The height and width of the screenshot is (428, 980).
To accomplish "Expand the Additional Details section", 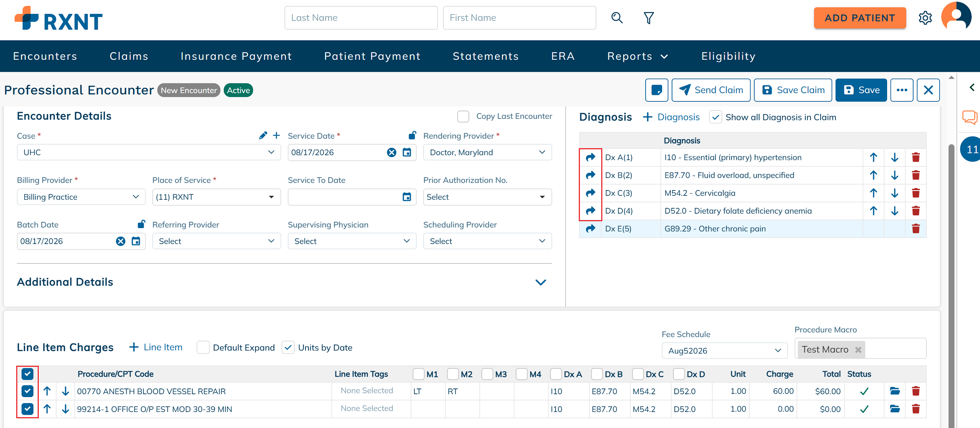I will [x=540, y=282].
